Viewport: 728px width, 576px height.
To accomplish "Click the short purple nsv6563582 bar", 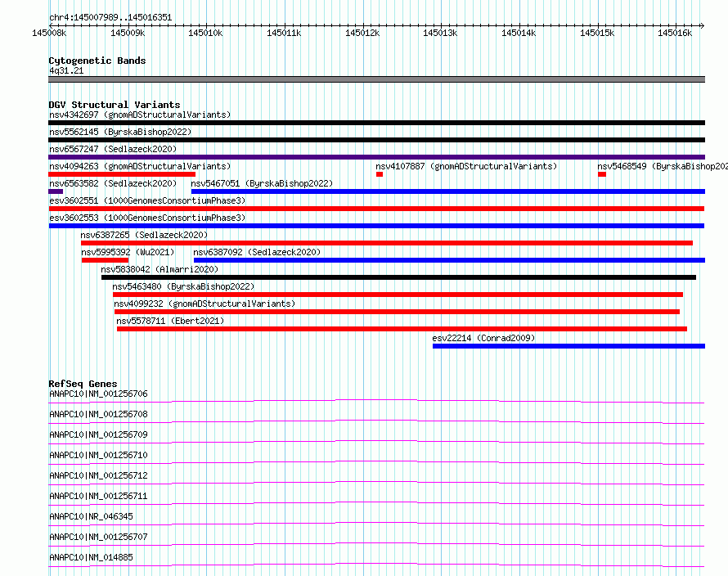I will tap(56, 191).
